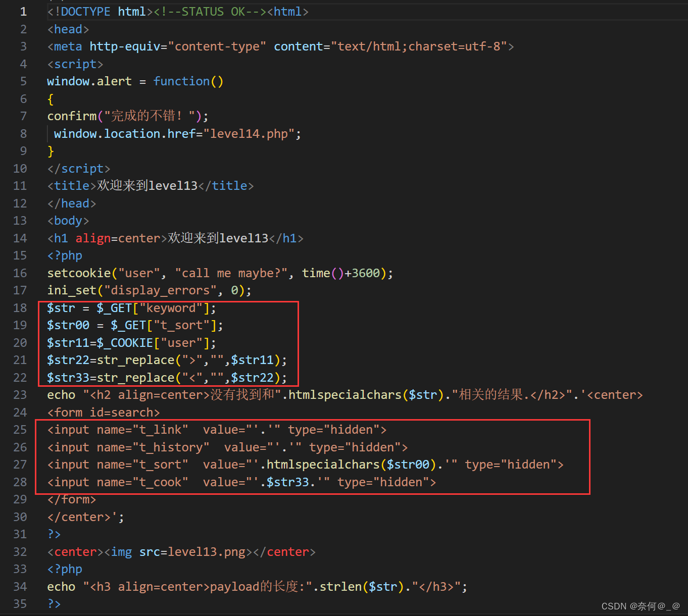The image size is (688, 616).
Task: Click the opening script tag on line 4
Action: coord(75,64)
